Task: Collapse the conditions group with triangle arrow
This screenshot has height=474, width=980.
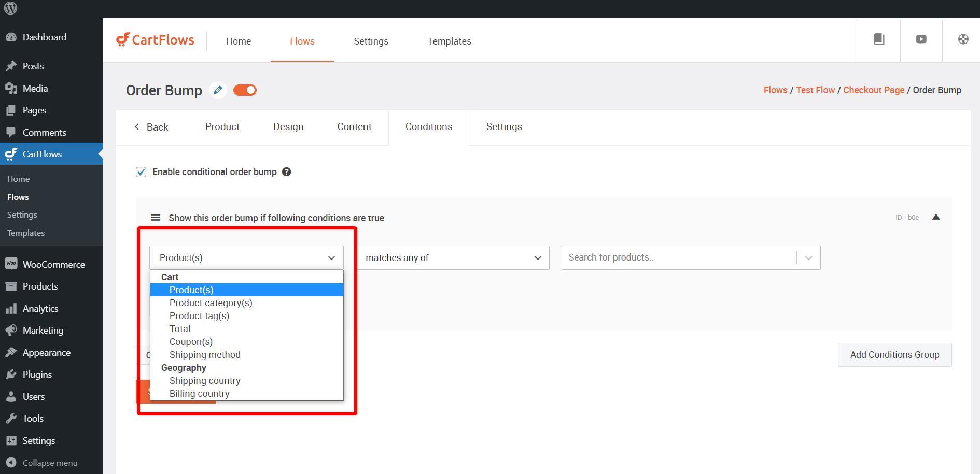Action: tap(936, 217)
